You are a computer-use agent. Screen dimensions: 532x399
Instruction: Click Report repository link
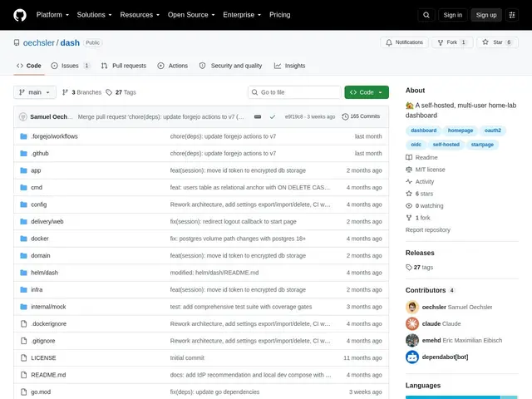pos(428,230)
